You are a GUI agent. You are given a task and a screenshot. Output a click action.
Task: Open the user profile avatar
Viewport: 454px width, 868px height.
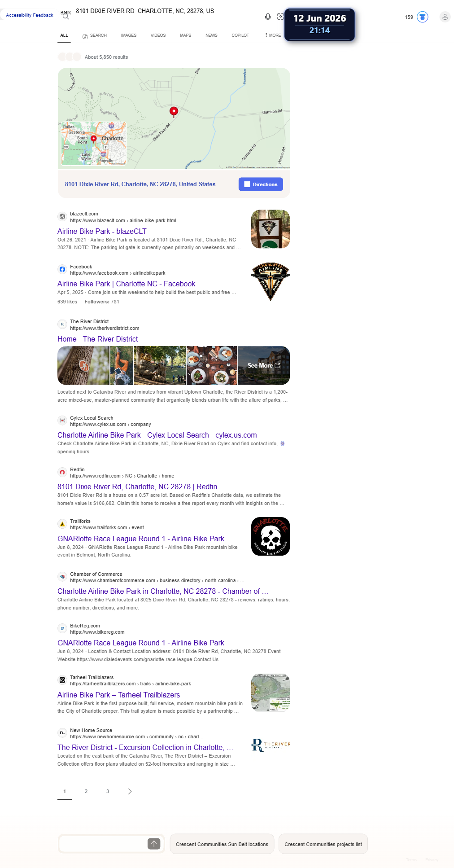[x=445, y=17]
